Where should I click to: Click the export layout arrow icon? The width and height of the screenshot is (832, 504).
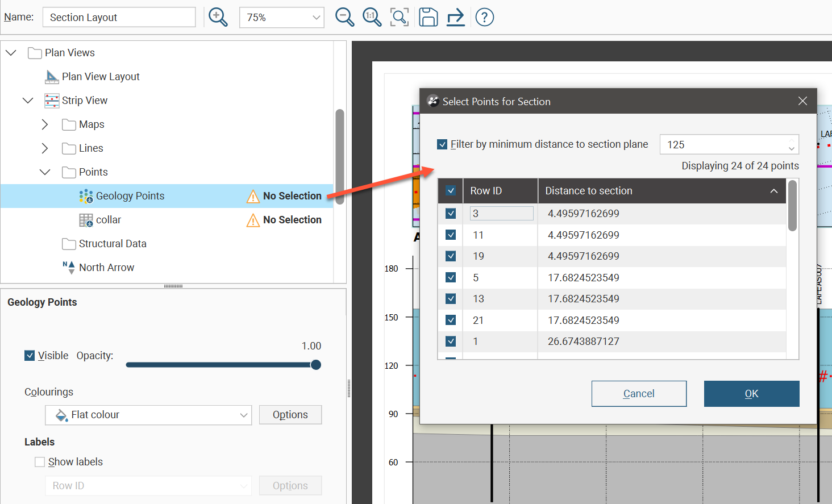pyautogui.click(x=455, y=17)
